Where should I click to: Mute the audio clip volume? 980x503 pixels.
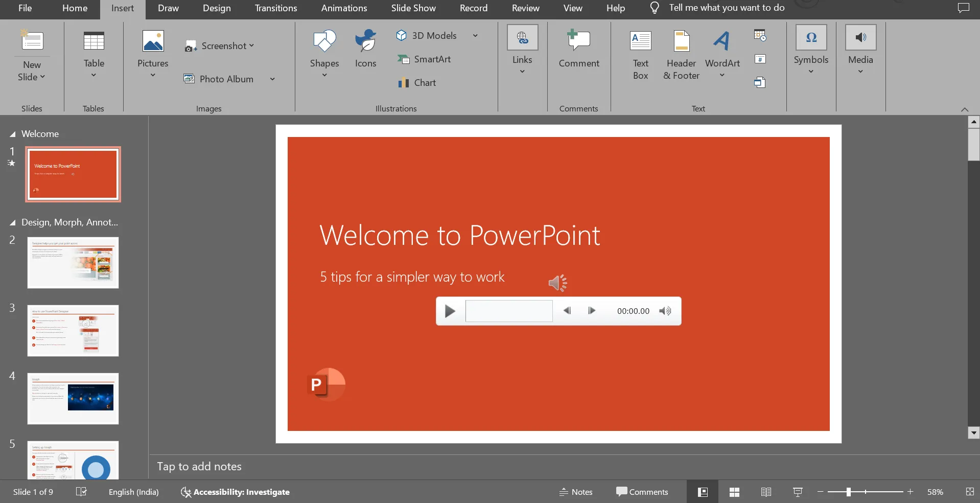click(665, 311)
